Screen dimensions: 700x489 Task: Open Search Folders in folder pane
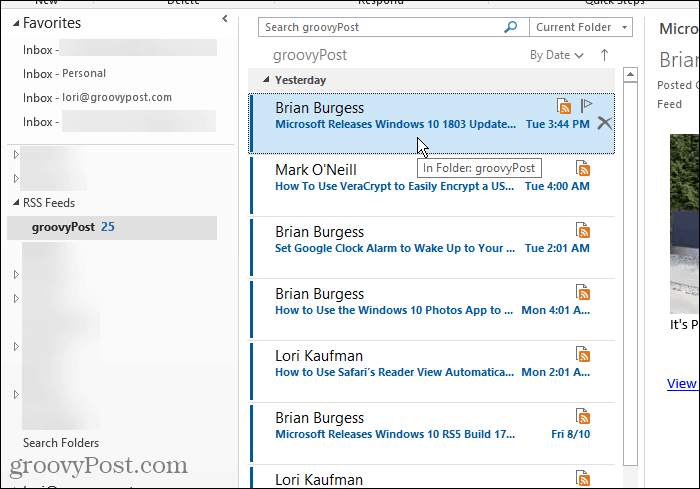[x=61, y=443]
